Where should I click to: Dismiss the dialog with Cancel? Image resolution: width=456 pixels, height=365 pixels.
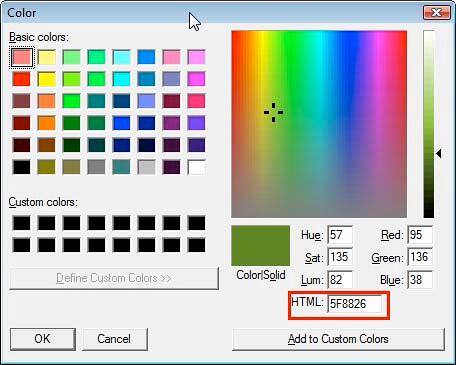coord(115,339)
